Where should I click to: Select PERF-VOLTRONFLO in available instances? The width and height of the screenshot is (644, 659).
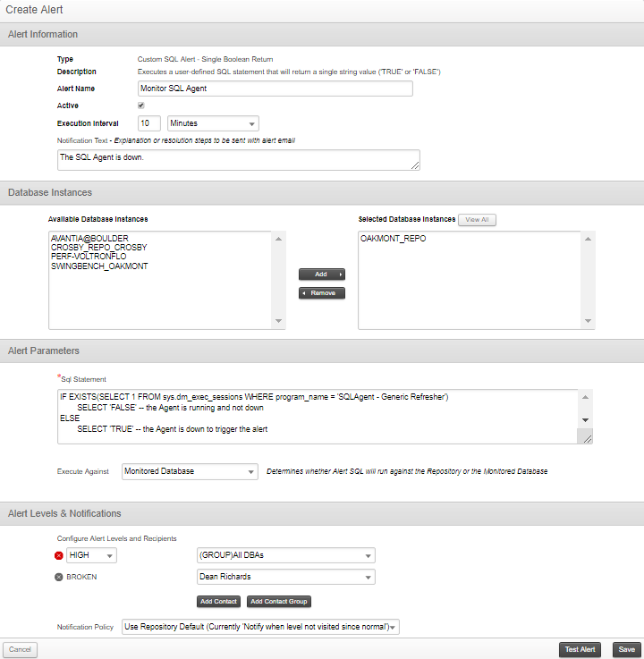click(89, 257)
